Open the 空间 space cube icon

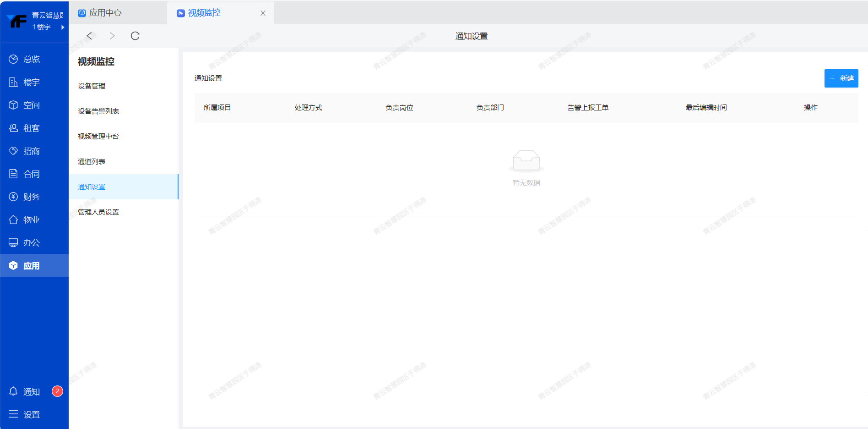13,105
